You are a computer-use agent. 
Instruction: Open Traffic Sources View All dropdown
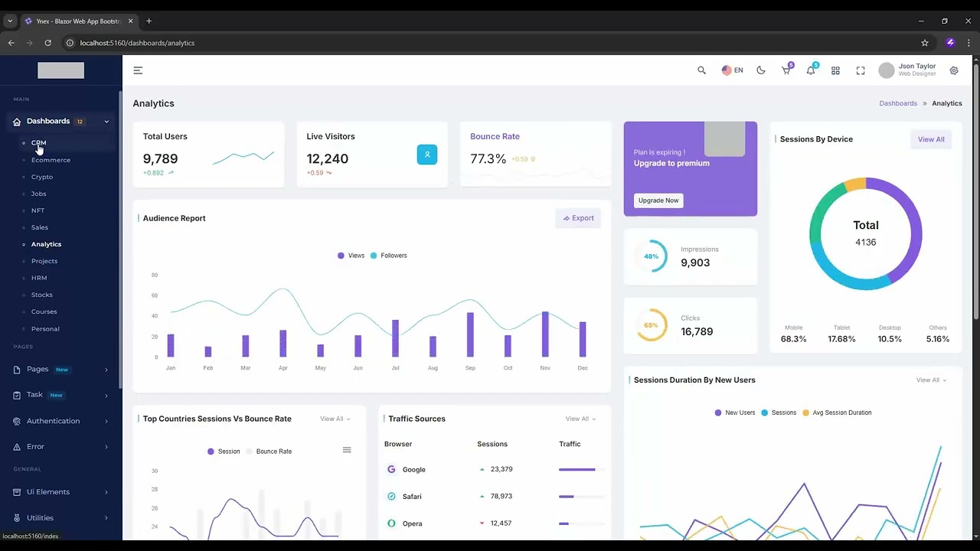coord(580,419)
